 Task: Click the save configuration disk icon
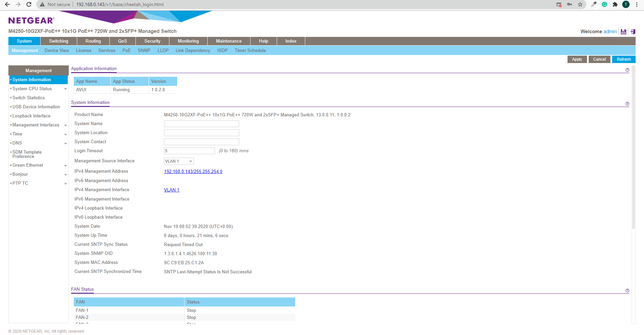624,32
